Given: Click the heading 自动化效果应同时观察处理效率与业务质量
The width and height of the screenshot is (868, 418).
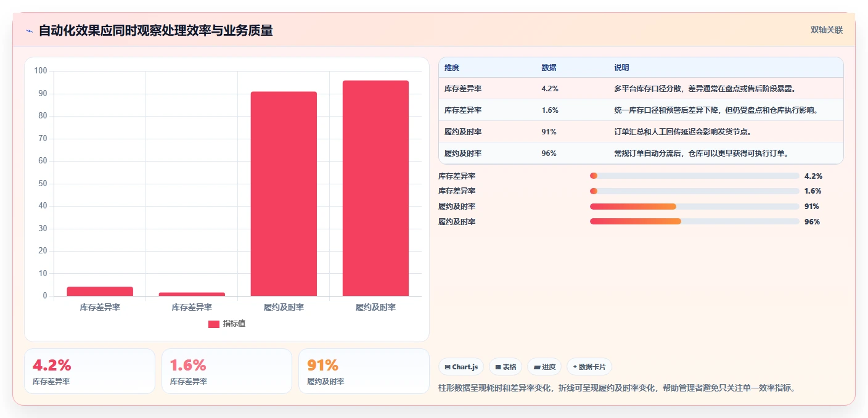Looking at the screenshot, I should (155, 30).
